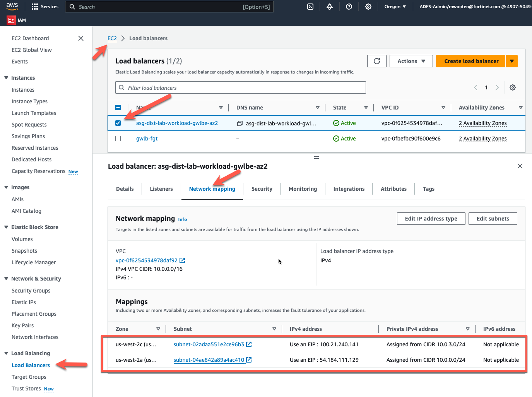This screenshot has width=532, height=397.
Task: Open the Services grid menu
Action: pyautogui.click(x=45, y=7)
